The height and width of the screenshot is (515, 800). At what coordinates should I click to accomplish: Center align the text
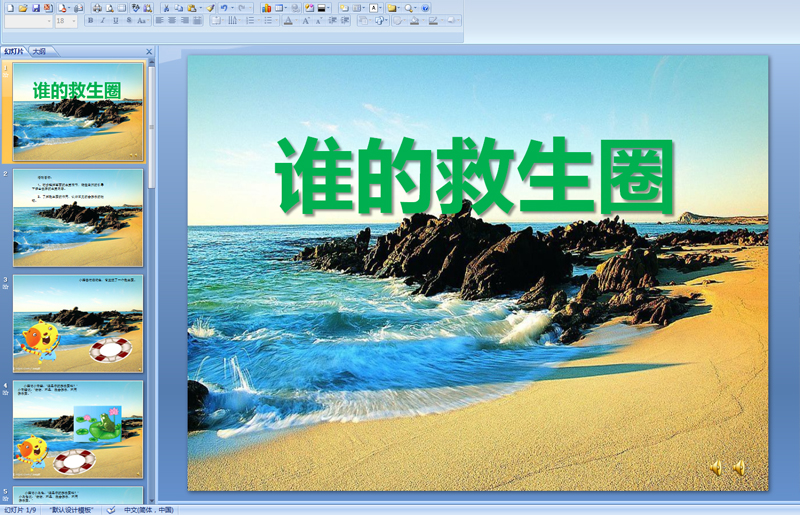pyautogui.click(x=172, y=20)
